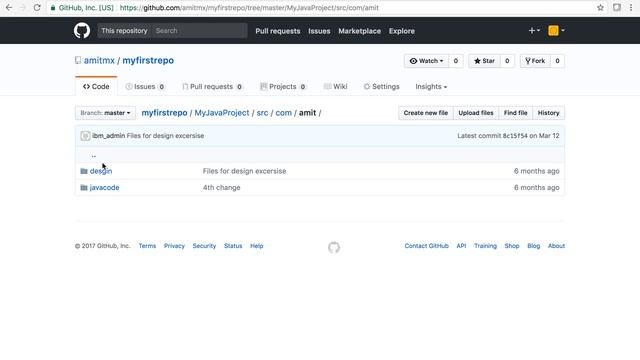
Task: Open Privacy footer link
Action: [x=174, y=246]
